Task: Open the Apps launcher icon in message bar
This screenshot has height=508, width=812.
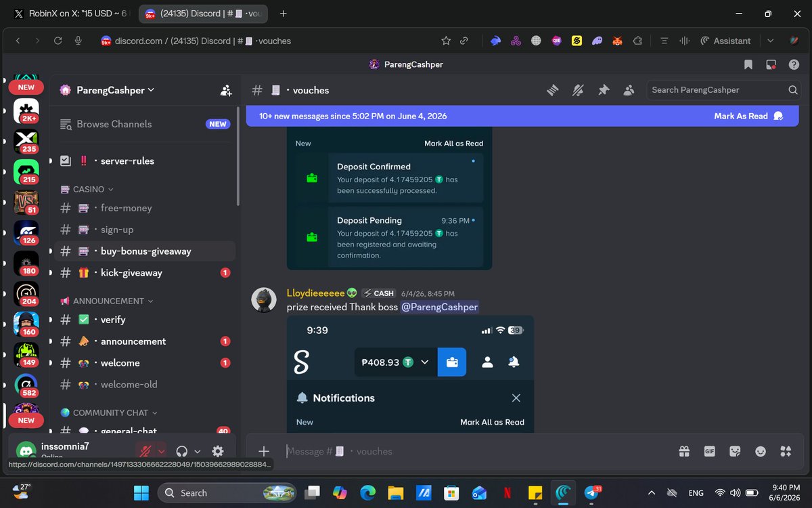Action: click(x=786, y=451)
